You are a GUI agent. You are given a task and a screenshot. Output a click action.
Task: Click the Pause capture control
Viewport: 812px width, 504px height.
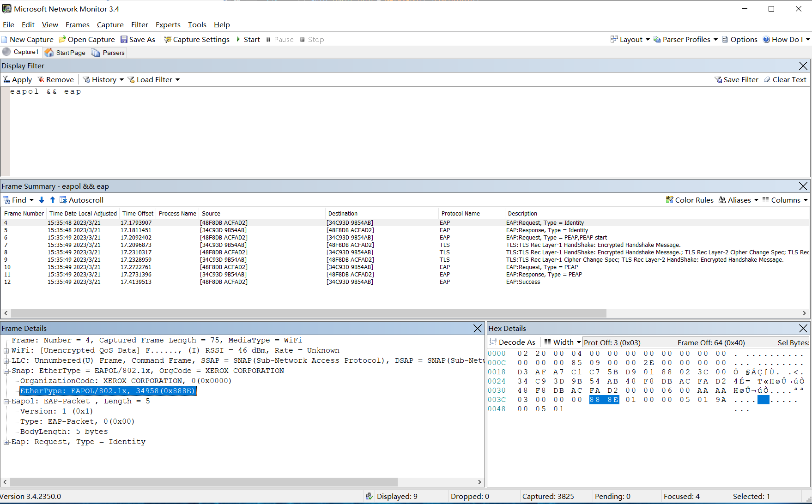point(280,40)
